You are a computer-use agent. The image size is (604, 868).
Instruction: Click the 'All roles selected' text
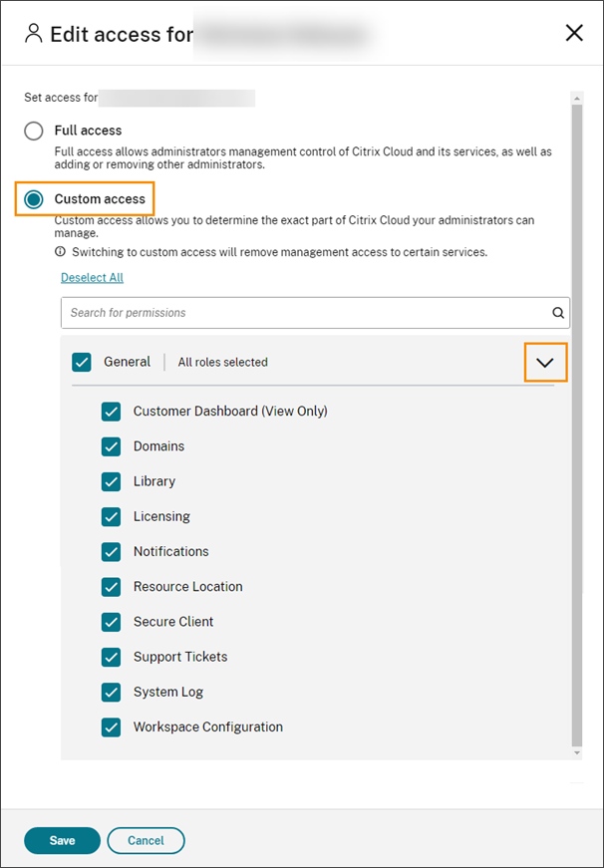click(x=222, y=362)
